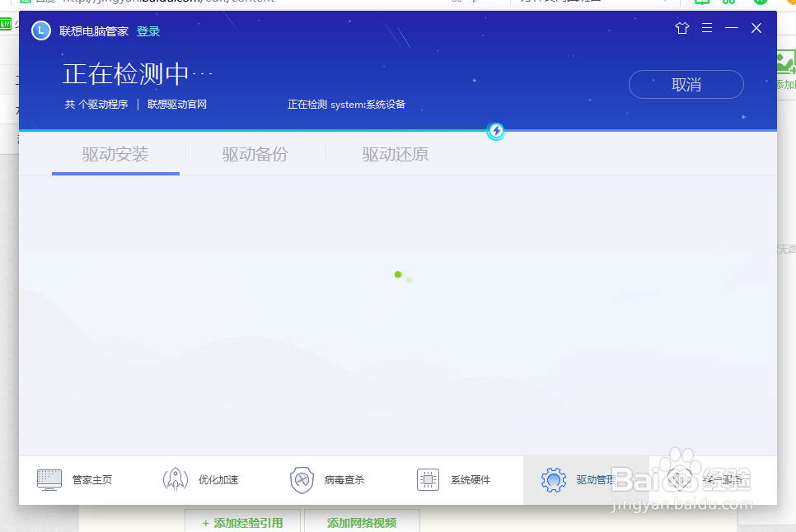Click the chip icon for 系统硬件
Viewport: 796px width, 532px height.
[x=428, y=480]
